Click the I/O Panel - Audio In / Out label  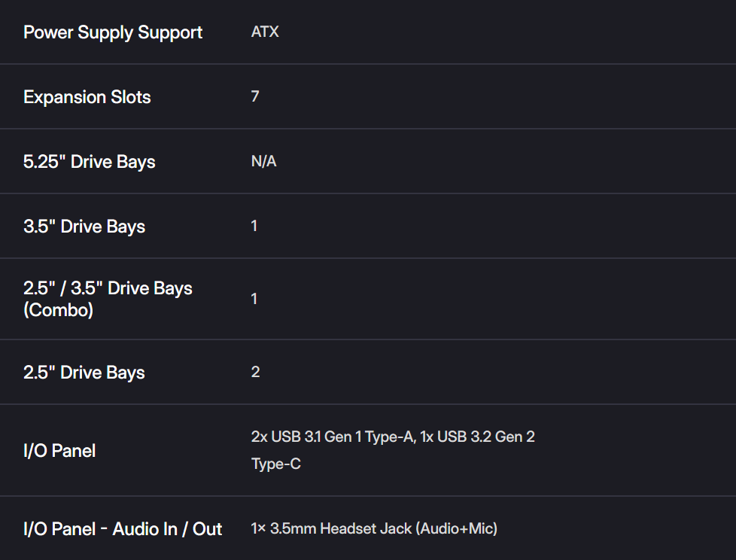coord(123,529)
